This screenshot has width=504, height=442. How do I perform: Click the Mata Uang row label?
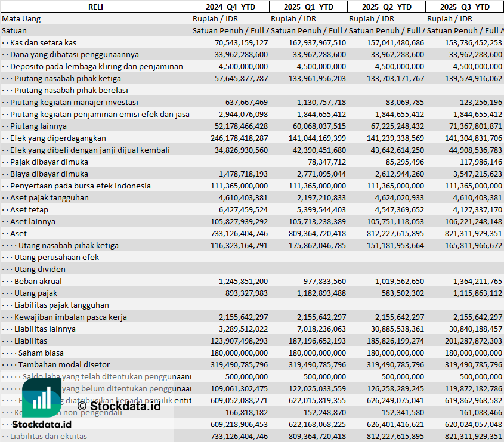[21, 18]
